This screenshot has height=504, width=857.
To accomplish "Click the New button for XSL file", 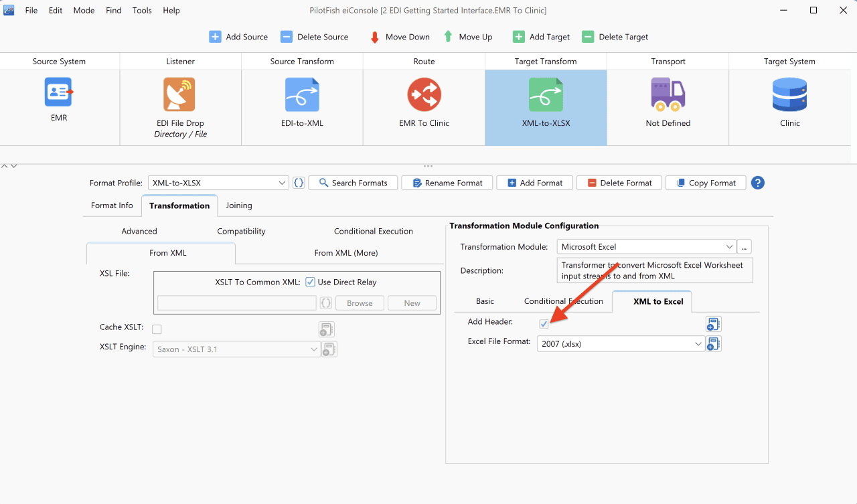I will coord(412,303).
